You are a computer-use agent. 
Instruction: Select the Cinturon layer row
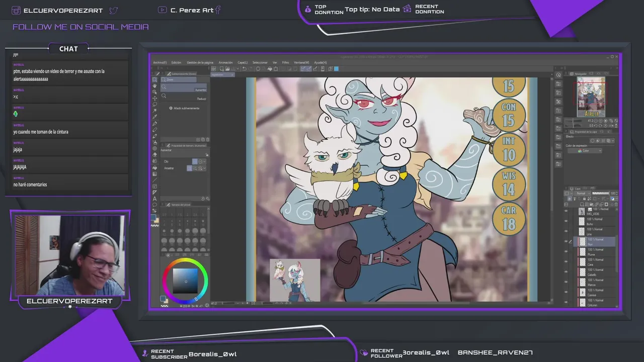coord(594,302)
